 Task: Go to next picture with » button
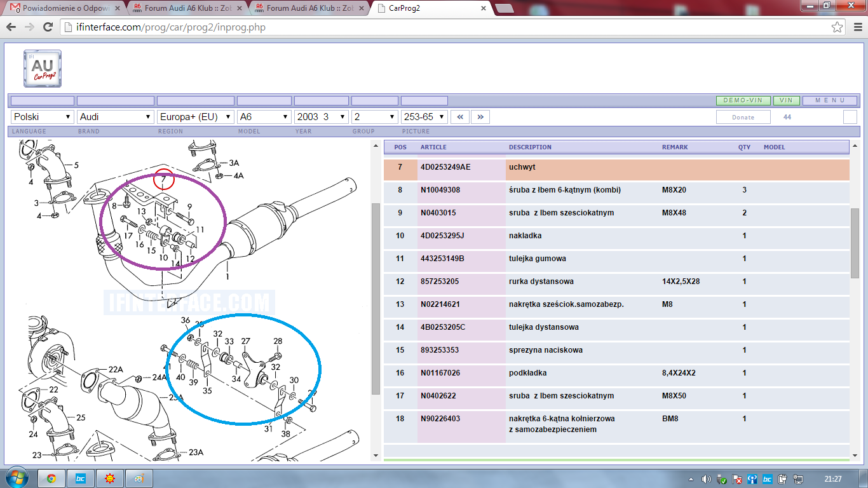click(x=480, y=117)
